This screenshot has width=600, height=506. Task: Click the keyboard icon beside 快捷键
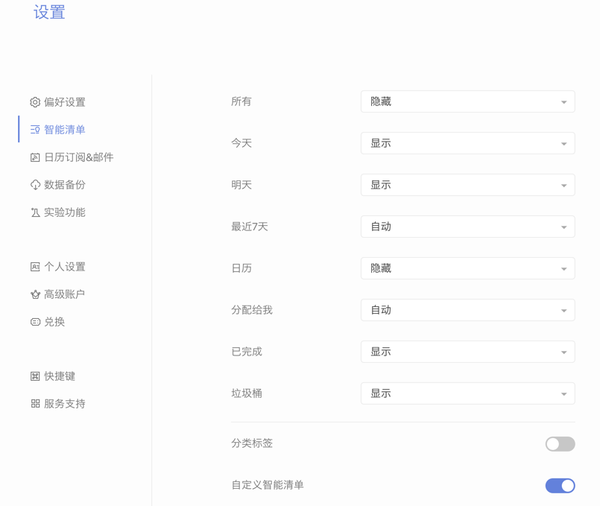[35, 376]
